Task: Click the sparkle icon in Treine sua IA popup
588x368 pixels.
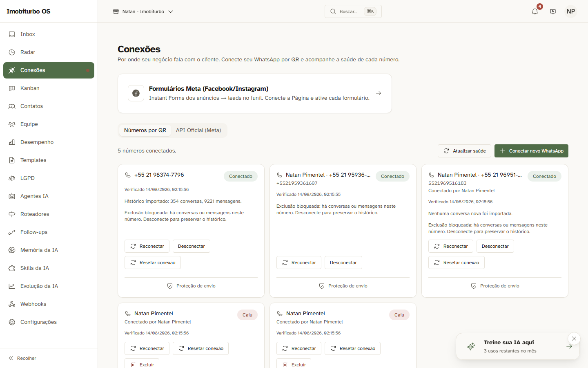Action: [471, 346]
